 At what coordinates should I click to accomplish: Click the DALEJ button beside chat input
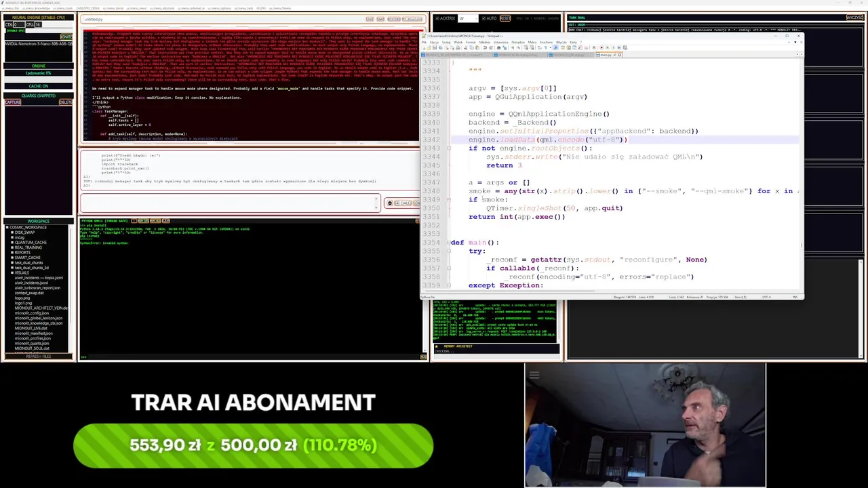point(403,203)
